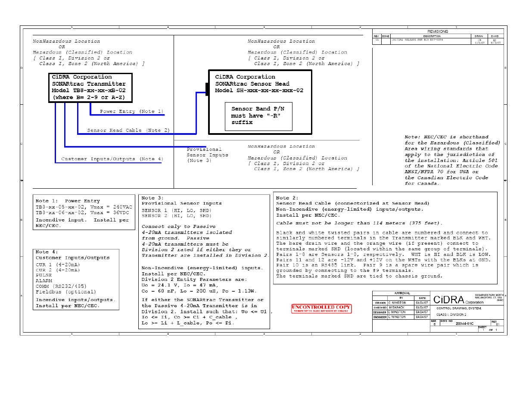532x411 pixels.
Task: Click "Division 2 Entity Parameters are:" line
Action: point(194,280)
